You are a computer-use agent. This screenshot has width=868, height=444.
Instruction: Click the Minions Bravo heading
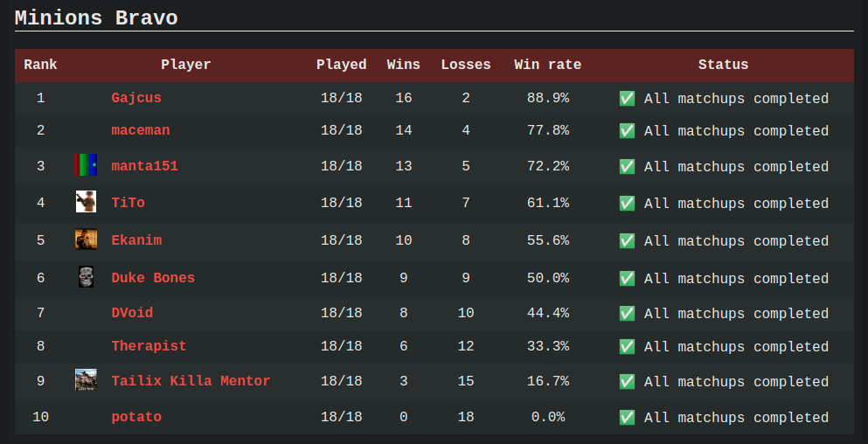click(96, 18)
